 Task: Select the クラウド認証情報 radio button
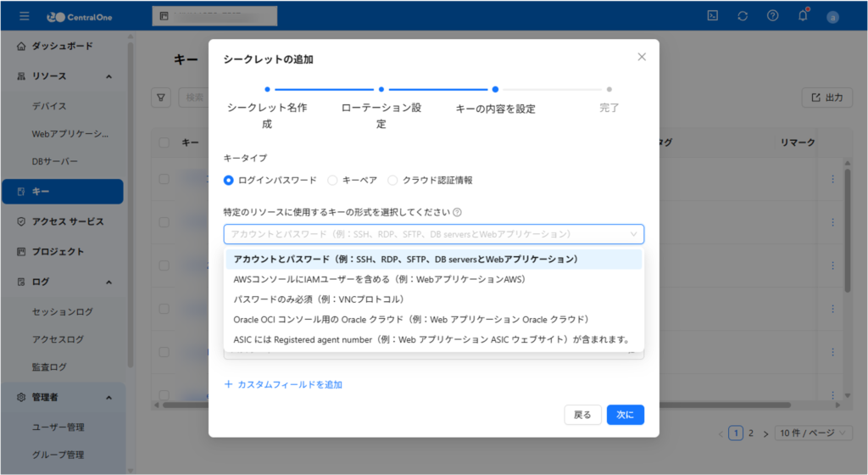coord(392,180)
